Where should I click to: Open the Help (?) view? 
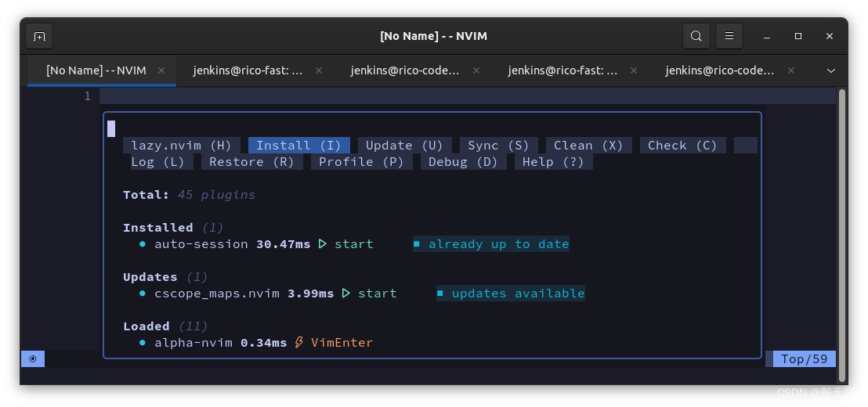pos(554,162)
